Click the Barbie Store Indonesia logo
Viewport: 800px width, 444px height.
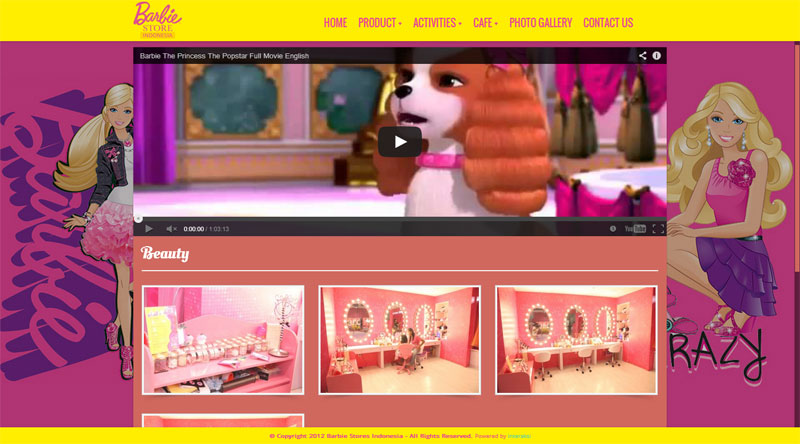(157, 20)
